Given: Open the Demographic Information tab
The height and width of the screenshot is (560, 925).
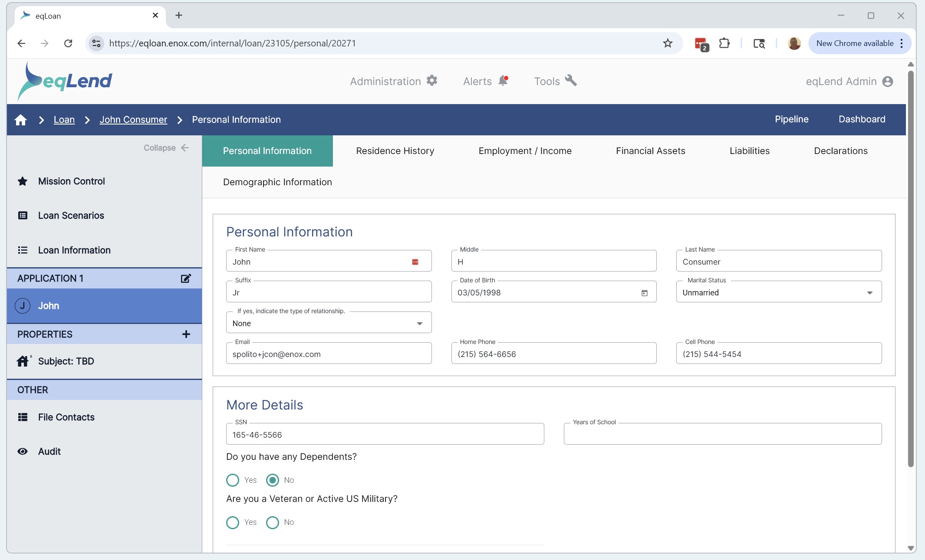Looking at the screenshot, I should (277, 182).
